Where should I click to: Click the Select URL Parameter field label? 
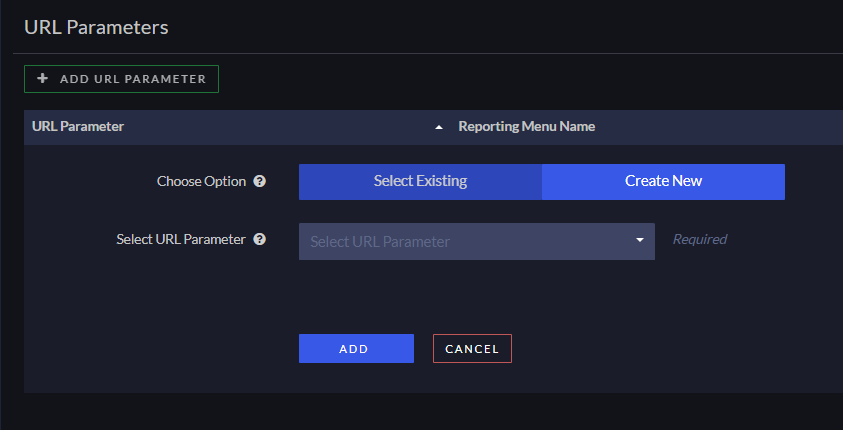point(181,240)
